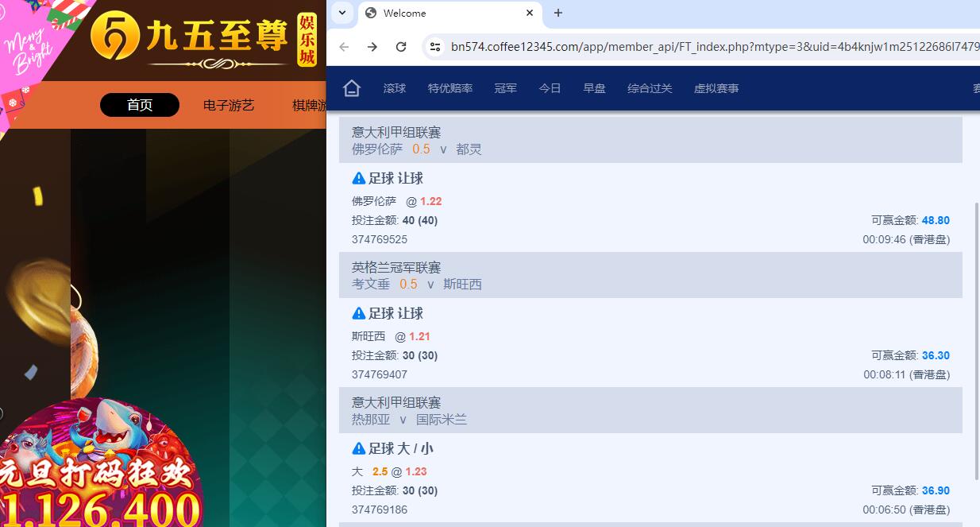Go forward using browser forward arrow

[x=372, y=47]
